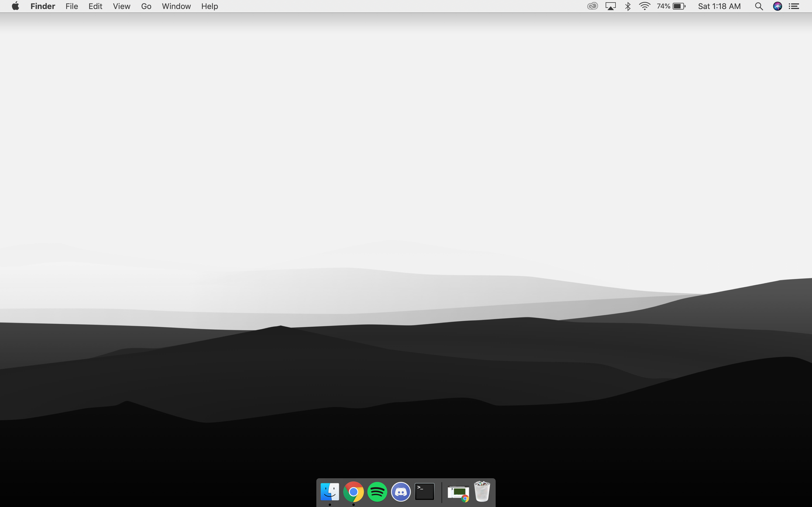
Task: Open Notification Center list icon
Action: [x=794, y=6]
